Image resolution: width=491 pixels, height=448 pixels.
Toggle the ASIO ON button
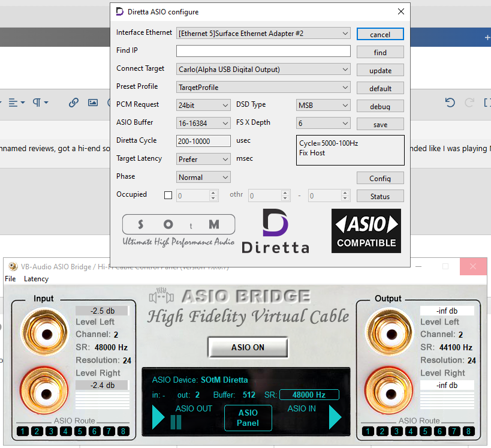coord(248,347)
